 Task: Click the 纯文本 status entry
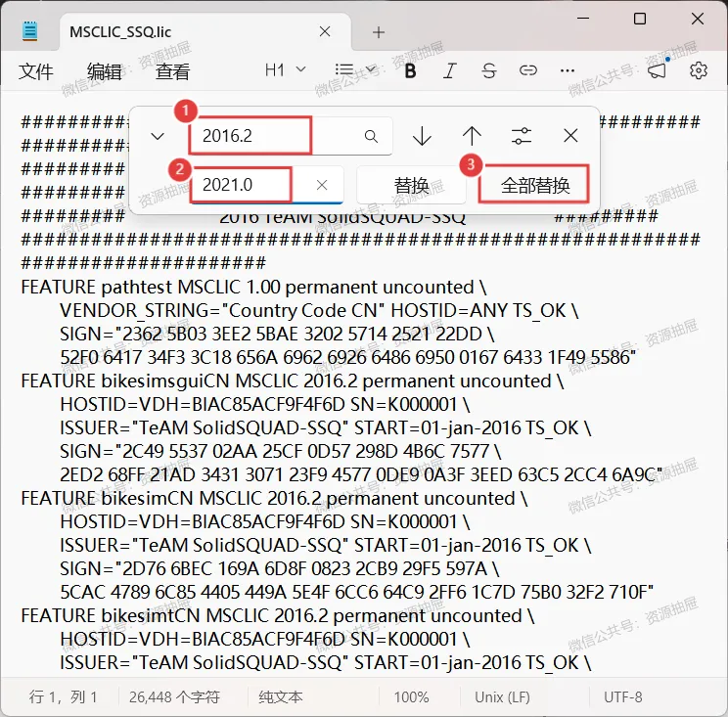281,696
